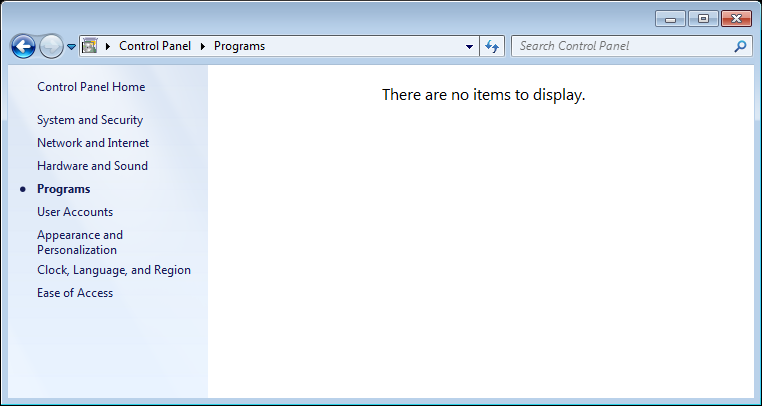Open Control Panel Home link
This screenshot has height=406, width=762.
tap(91, 87)
